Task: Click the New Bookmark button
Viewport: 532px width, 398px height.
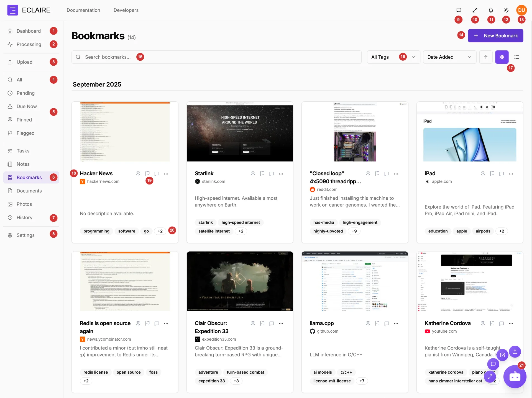Action: pos(495,36)
